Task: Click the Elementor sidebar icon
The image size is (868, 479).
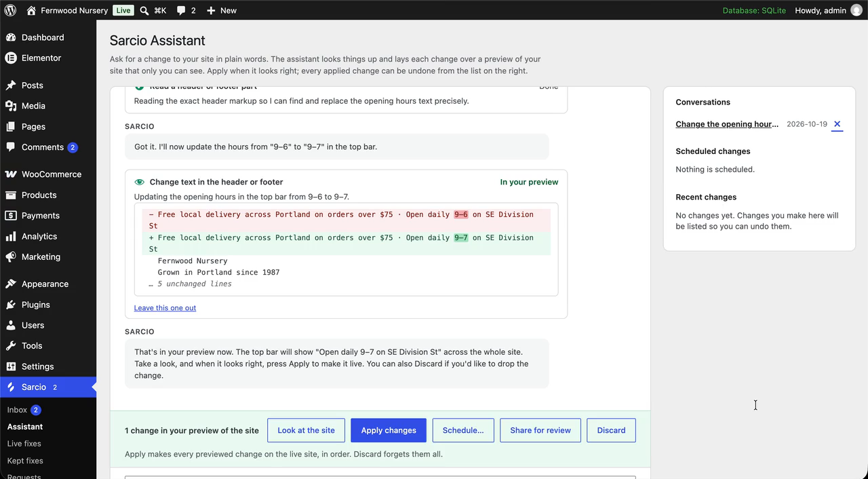Action: (11, 58)
